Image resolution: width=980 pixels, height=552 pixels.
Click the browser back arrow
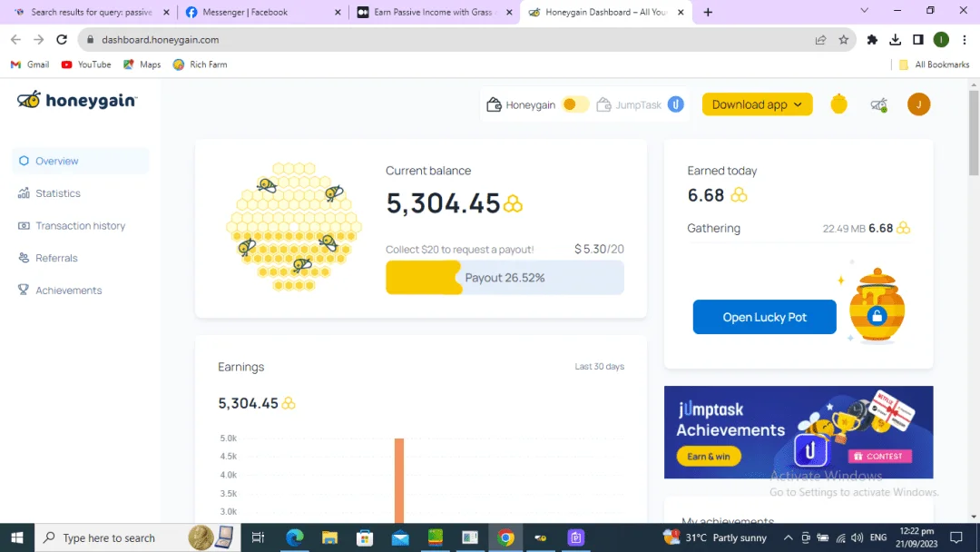[15, 39]
